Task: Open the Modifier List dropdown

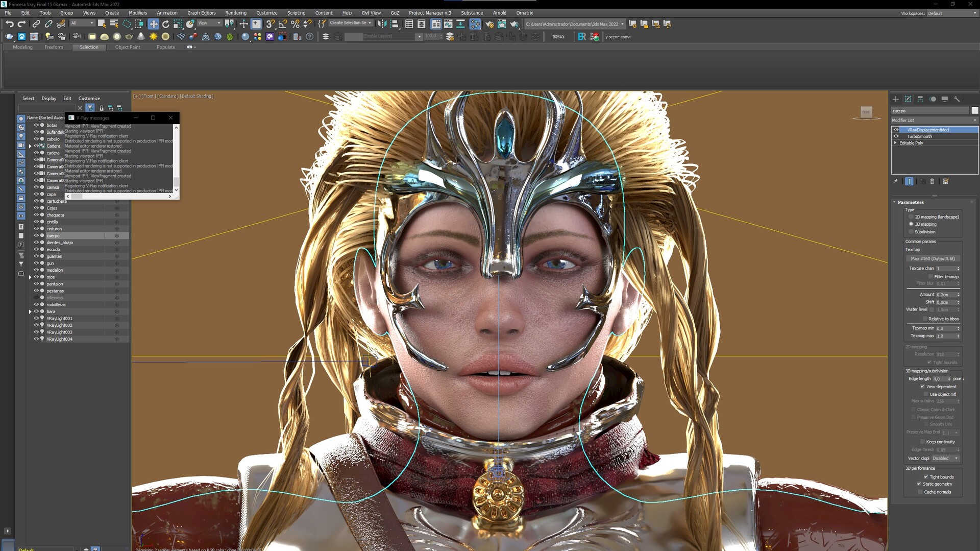Action: (934, 121)
